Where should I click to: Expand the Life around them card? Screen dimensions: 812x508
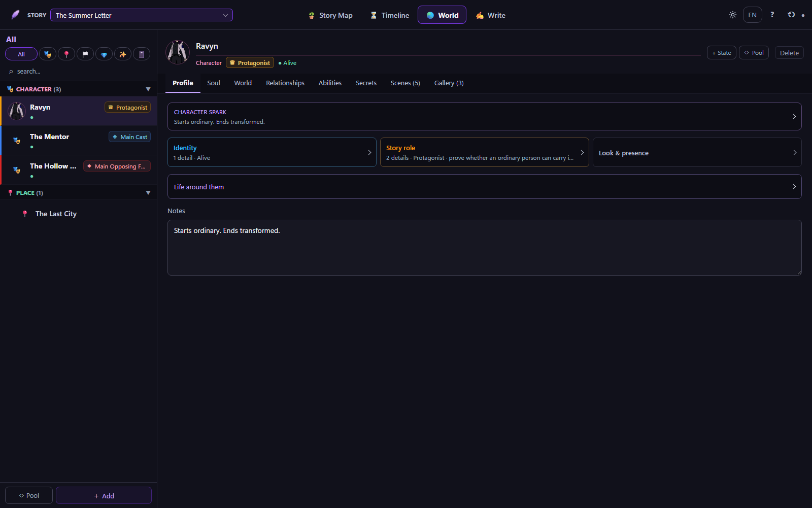485,187
